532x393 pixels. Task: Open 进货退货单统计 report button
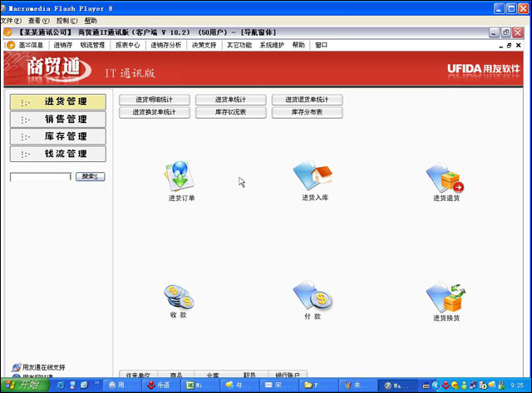tap(307, 100)
